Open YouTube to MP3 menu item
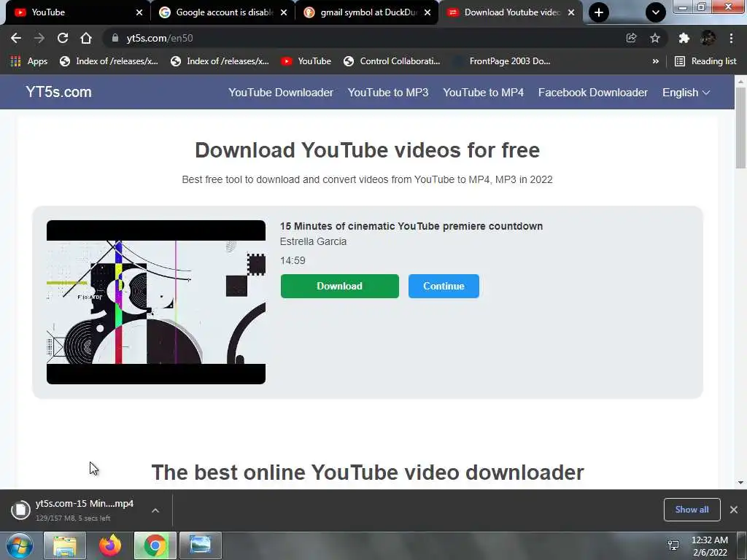 388,93
